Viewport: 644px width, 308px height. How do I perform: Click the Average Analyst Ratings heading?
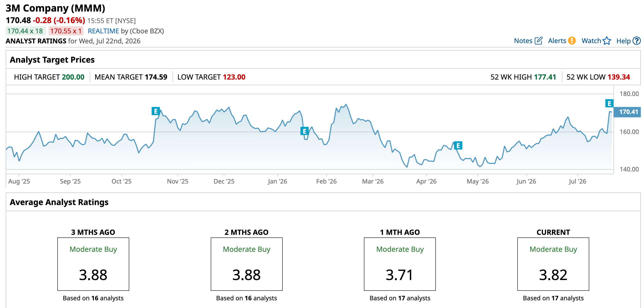59,202
